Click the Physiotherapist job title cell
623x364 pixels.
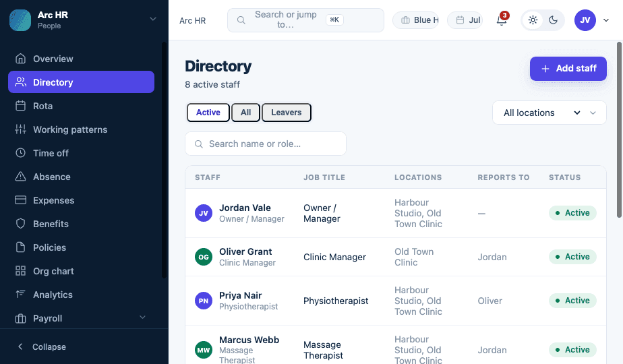(336, 301)
